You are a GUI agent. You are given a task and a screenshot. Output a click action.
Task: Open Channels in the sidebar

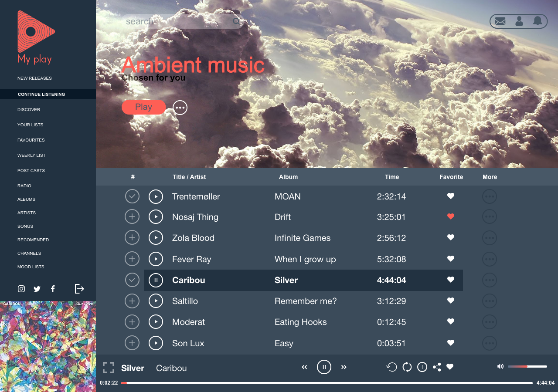point(29,253)
